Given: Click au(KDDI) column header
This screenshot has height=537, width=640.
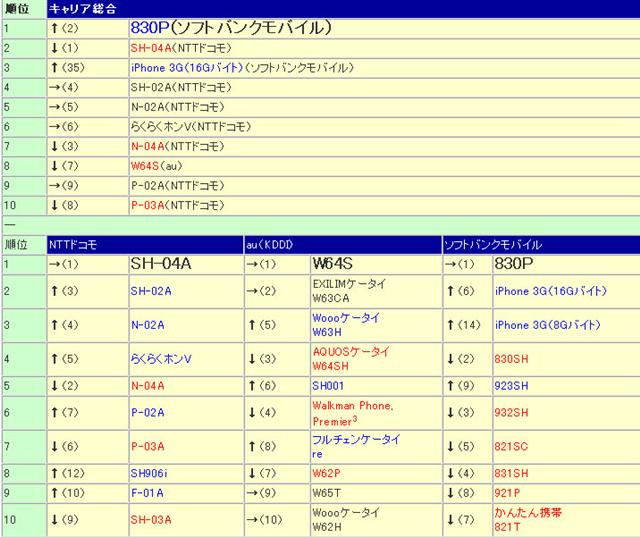Looking at the screenshot, I should point(270,245).
